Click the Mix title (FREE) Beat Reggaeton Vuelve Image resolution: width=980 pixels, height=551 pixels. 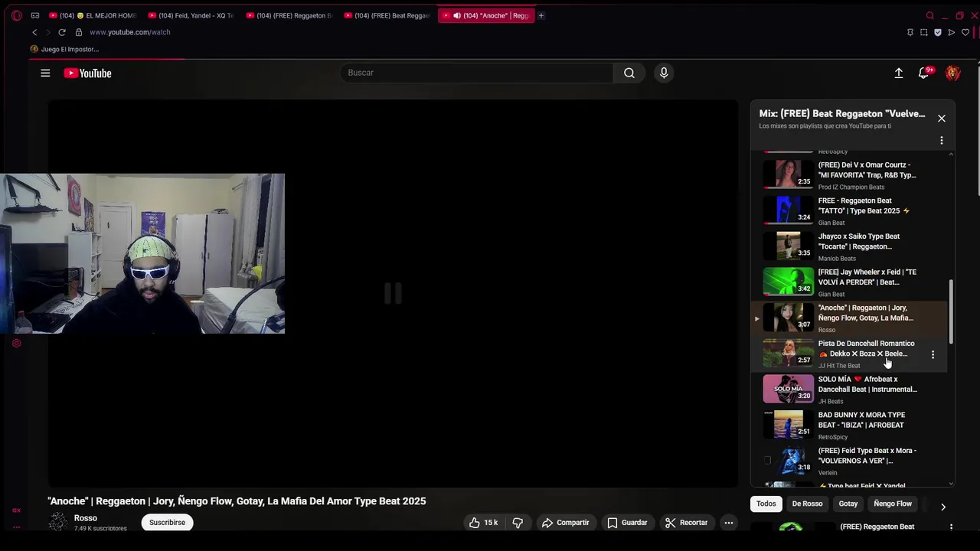tap(842, 114)
